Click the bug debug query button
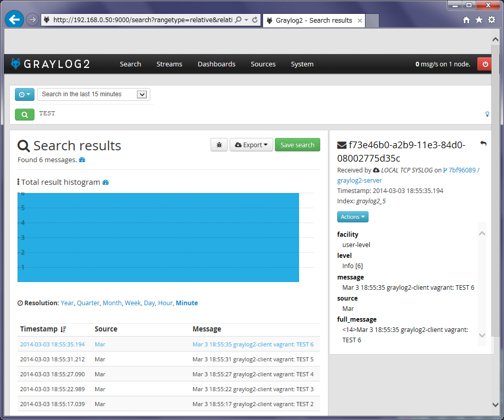Image resolution: width=504 pixels, height=420 pixels. pyautogui.click(x=219, y=145)
